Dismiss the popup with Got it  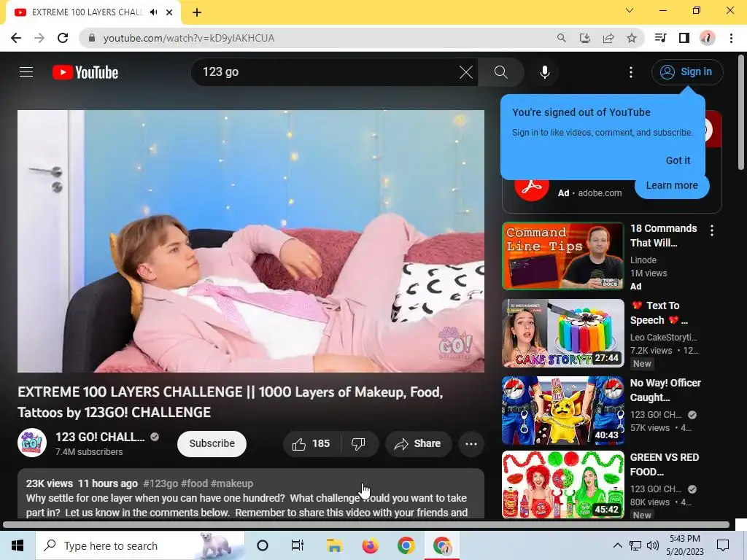tap(678, 160)
